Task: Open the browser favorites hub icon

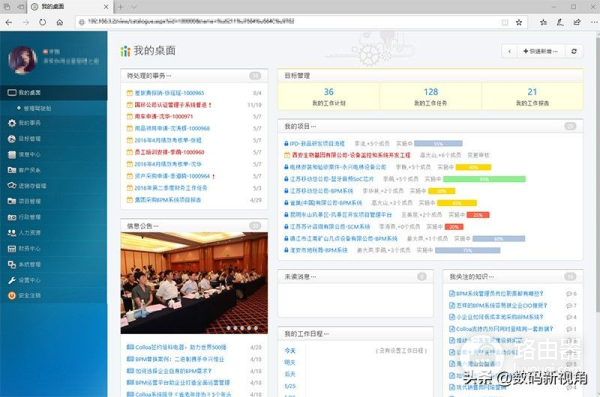Action: (x=543, y=22)
